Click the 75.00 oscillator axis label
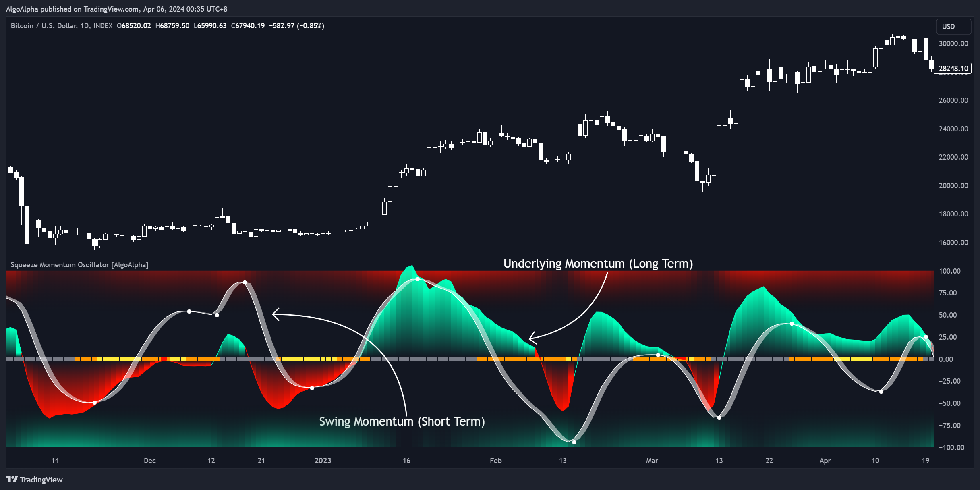Screen dimensions: 980x490 coord(948,293)
